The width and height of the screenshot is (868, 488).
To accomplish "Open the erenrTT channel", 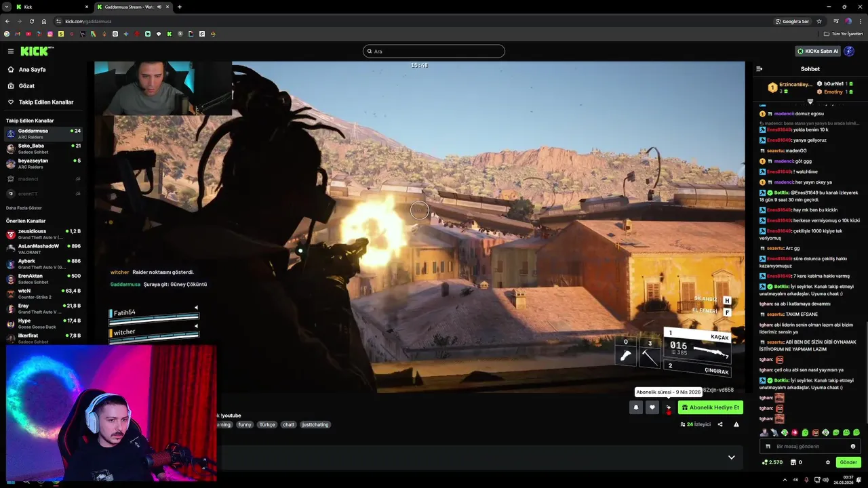I will click(43, 193).
